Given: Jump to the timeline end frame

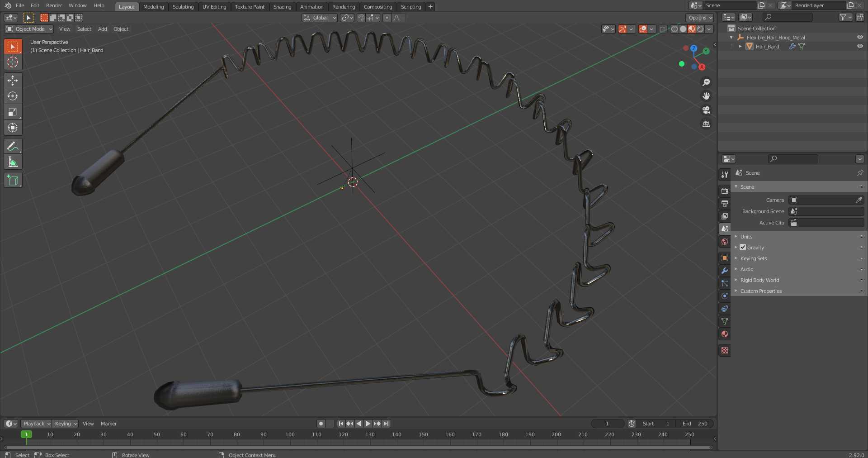Looking at the screenshot, I should (x=386, y=424).
